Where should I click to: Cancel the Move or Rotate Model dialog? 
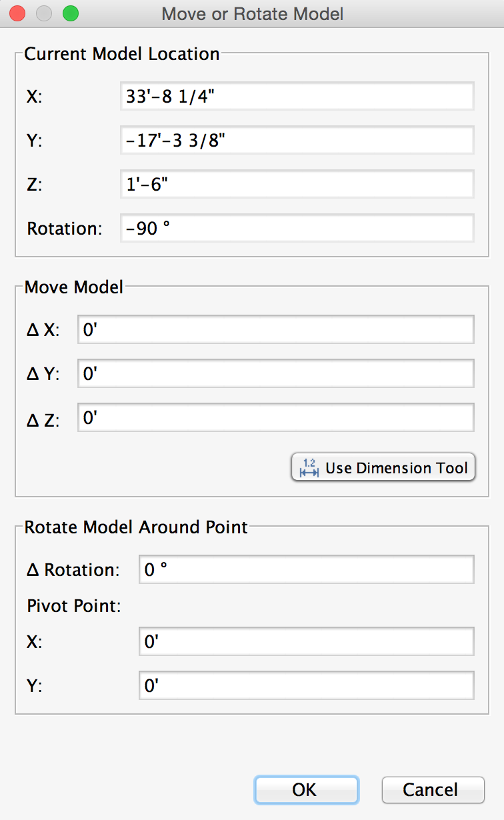pyautogui.click(x=433, y=789)
